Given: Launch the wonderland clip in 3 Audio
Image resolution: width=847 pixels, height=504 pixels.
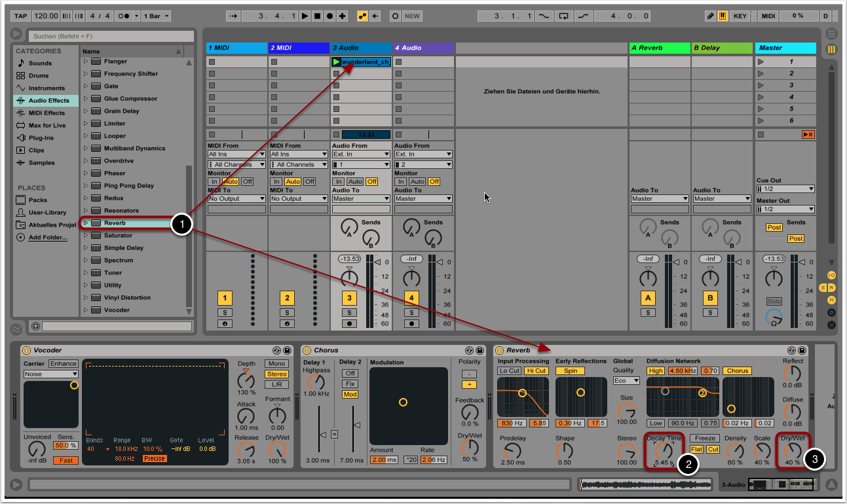Looking at the screenshot, I should pyautogui.click(x=336, y=62).
